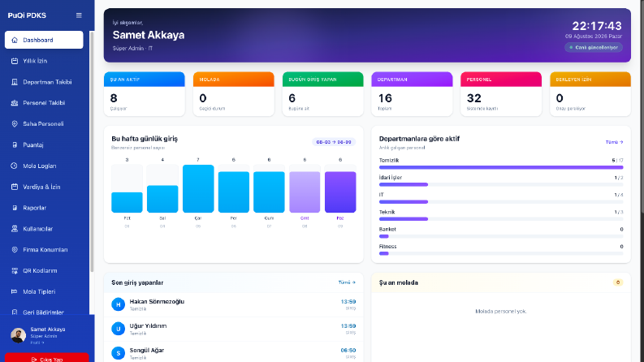Screen dimensions: 644x362
Task: Go to Personel Takibi
Action: (44, 102)
